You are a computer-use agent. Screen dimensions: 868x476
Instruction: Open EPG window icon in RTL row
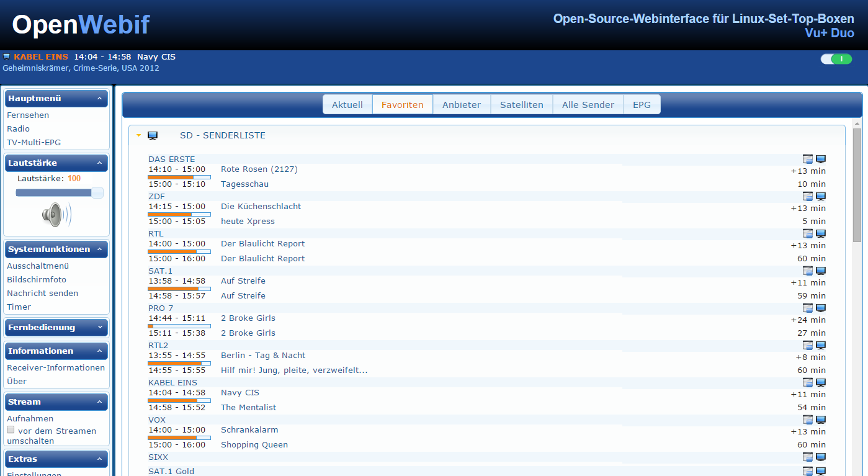(x=808, y=233)
